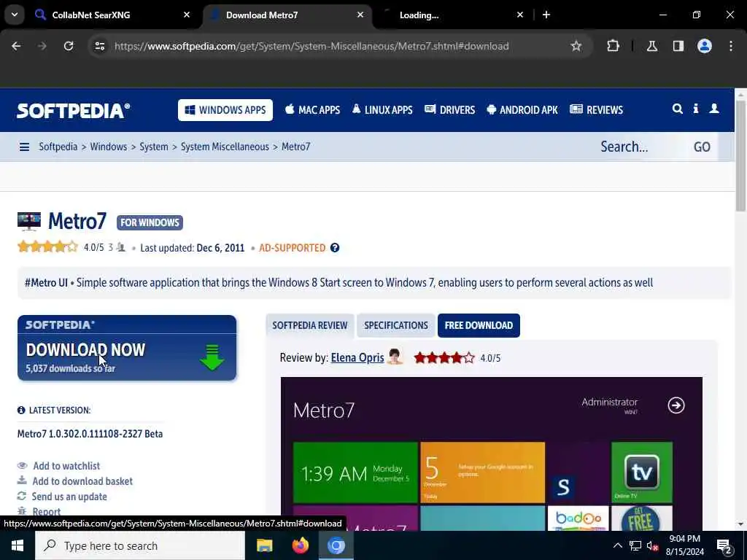Click the info icon in Softpedia header
This screenshot has height=560, width=747.
coord(695,109)
